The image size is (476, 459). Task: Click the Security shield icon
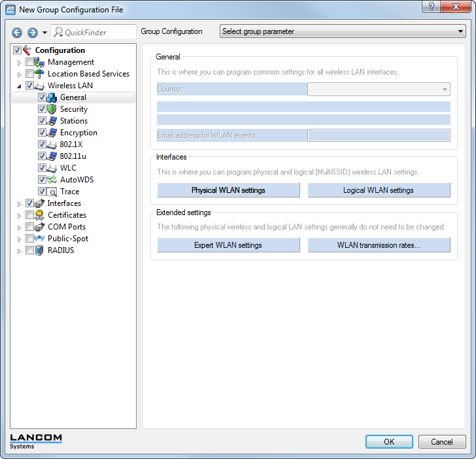point(52,109)
